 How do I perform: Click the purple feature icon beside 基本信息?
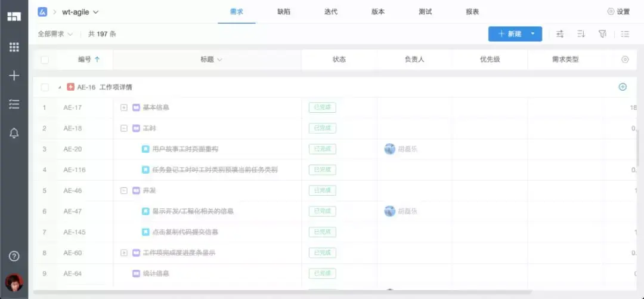click(137, 108)
